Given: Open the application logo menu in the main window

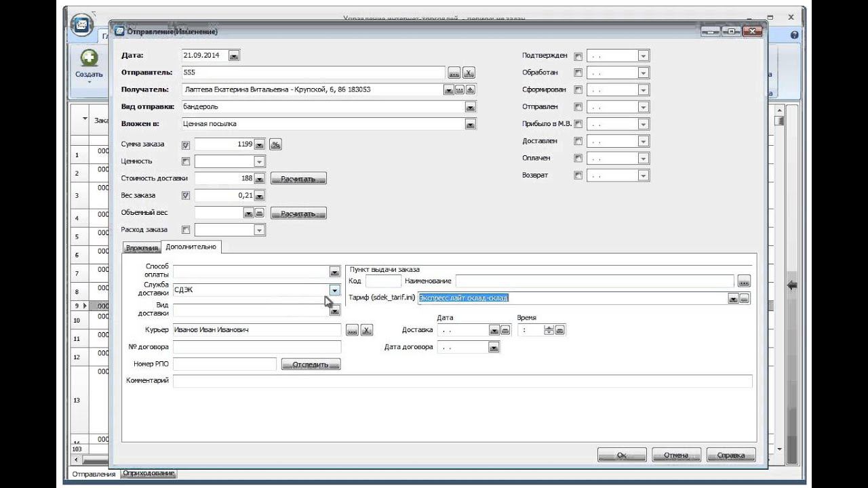Looking at the screenshot, I should (82, 26).
